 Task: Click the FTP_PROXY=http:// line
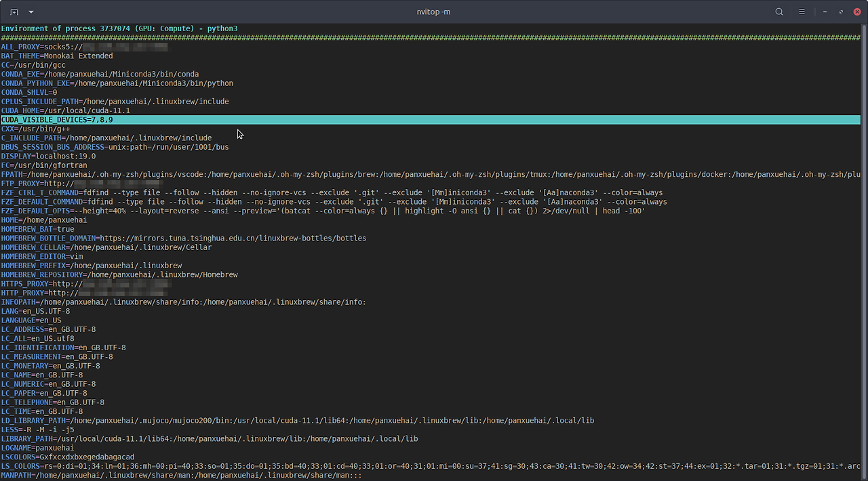[82, 183]
